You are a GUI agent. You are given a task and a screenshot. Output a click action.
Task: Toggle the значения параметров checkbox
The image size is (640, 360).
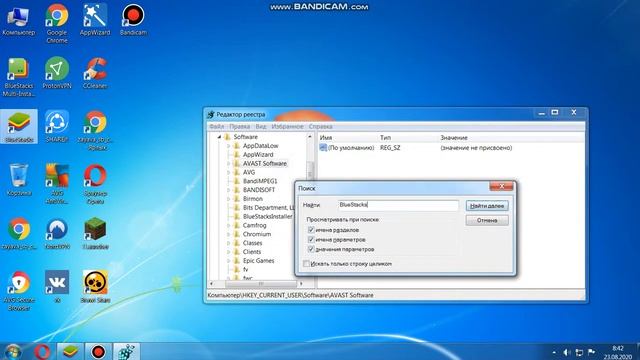click(311, 249)
